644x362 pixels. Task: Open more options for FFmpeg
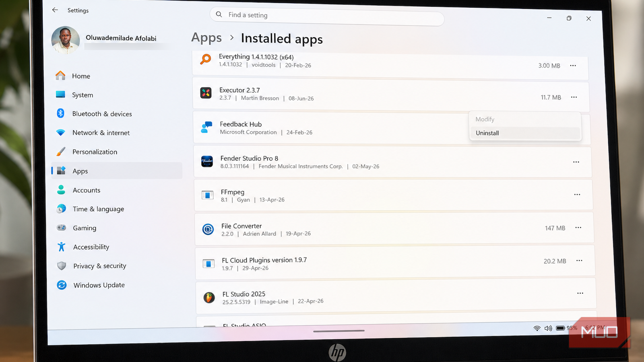(x=577, y=194)
